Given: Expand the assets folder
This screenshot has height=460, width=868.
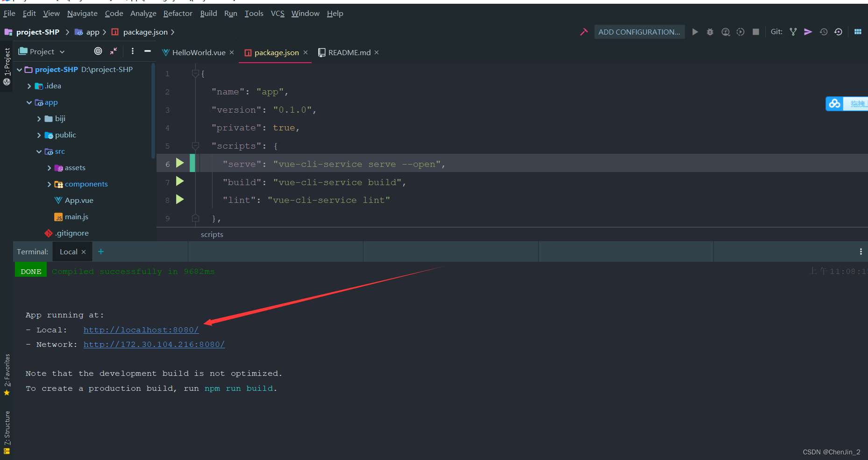Looking at the screenshot, I should pos(49,168).
